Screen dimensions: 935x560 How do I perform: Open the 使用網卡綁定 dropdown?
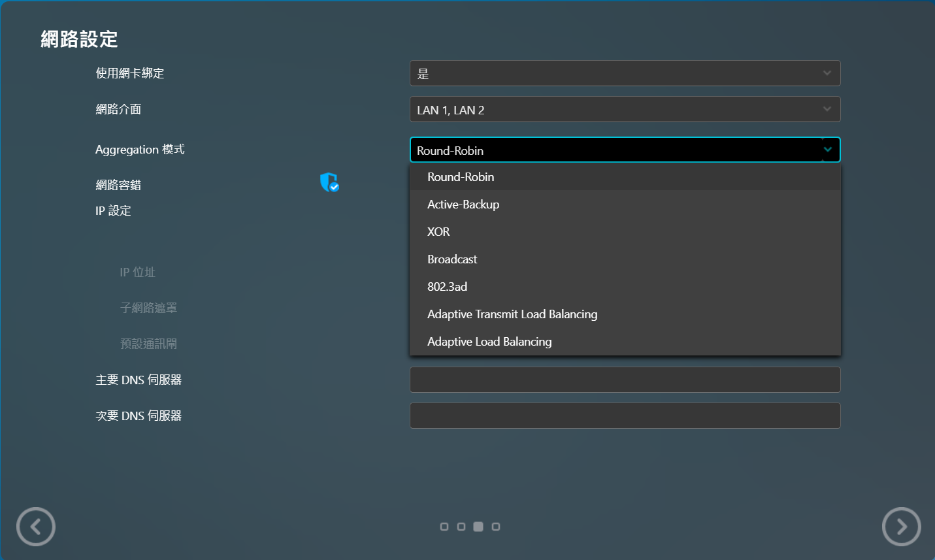pos(625,73)
